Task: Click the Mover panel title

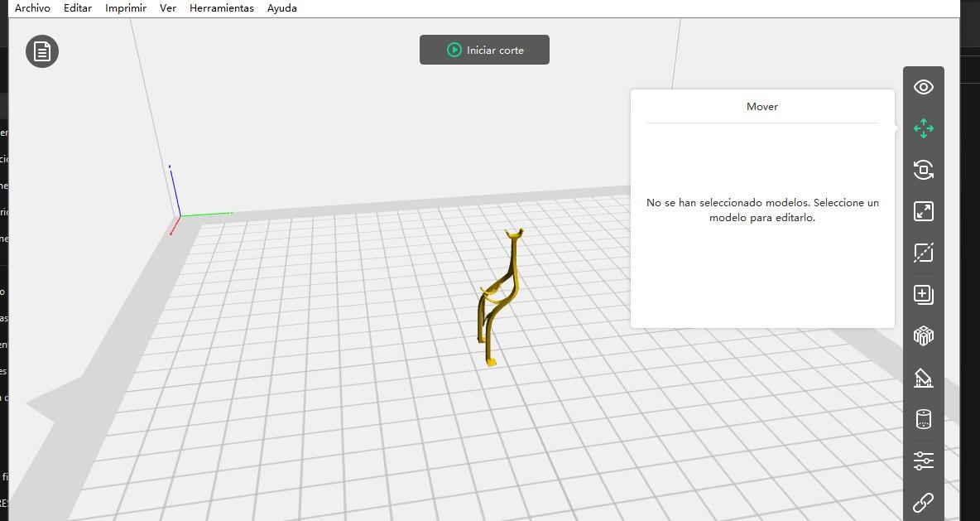Action: coord(761,106)
